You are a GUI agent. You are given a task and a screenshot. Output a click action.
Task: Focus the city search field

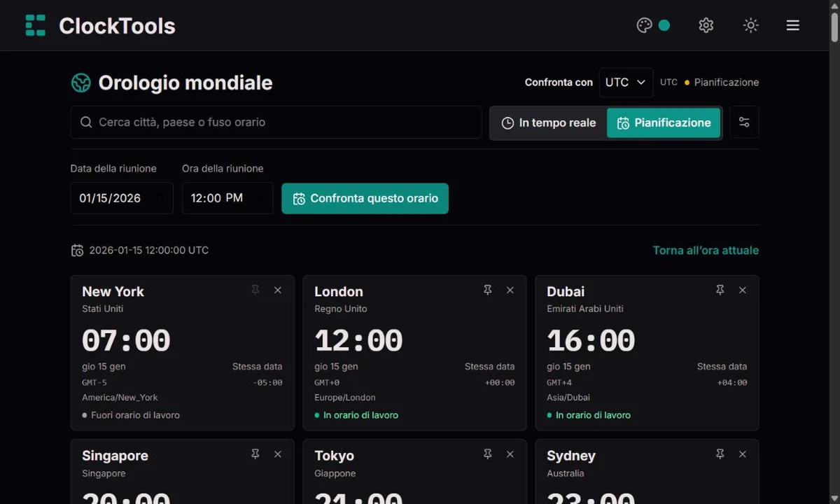276,122
